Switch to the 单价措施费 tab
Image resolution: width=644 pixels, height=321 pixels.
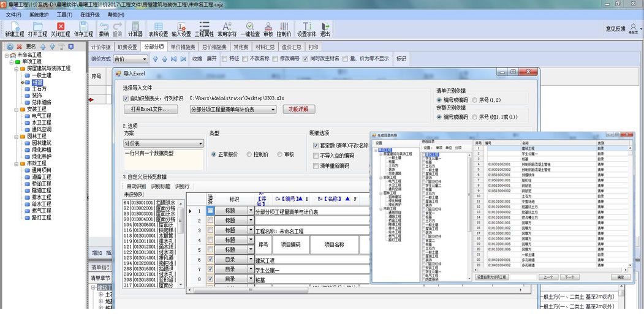click(184, 47)
